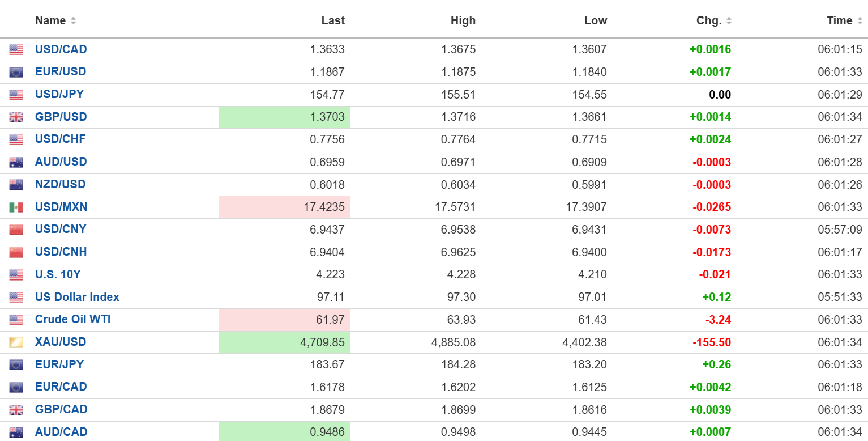
Task: Click the Mexico flag icon beside USD/MXN
Action: (16, 207)
